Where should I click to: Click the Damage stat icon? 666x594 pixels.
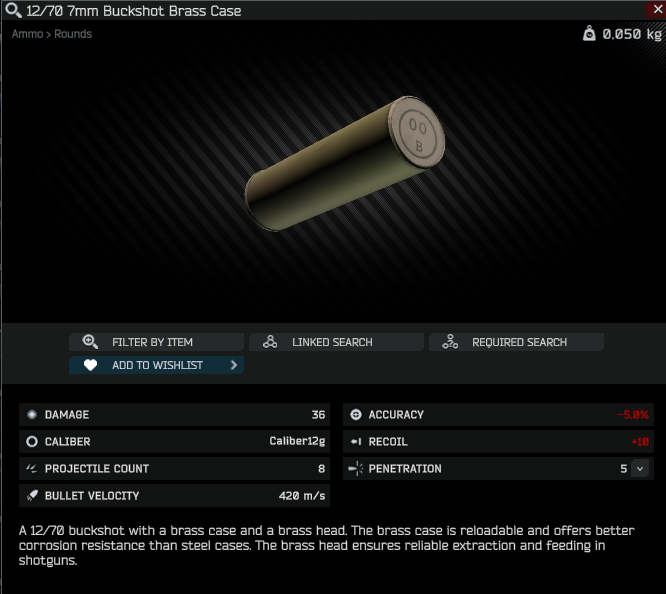[x=32, y=415]
